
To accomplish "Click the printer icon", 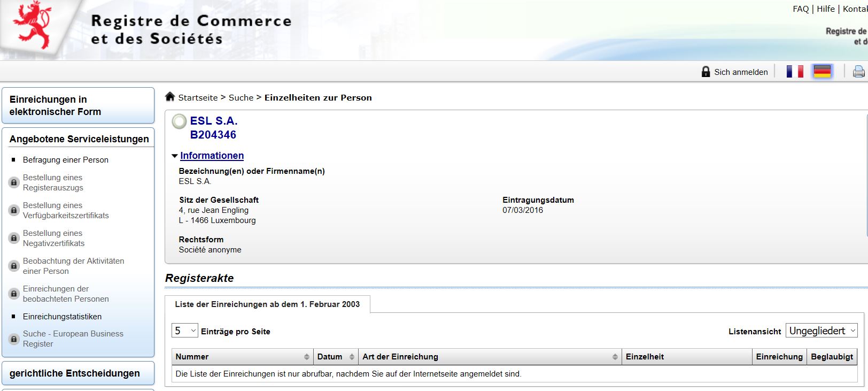I will coord(858,71).
